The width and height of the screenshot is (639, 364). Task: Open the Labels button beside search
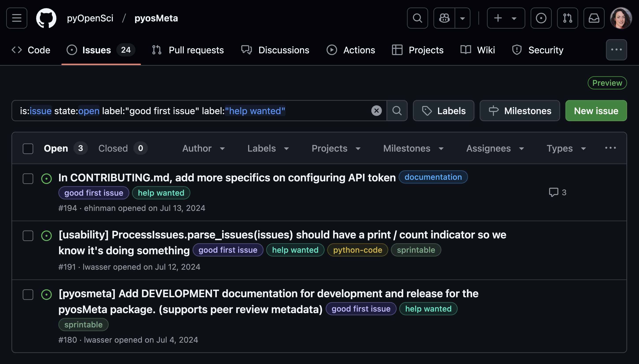click(444, 111)
